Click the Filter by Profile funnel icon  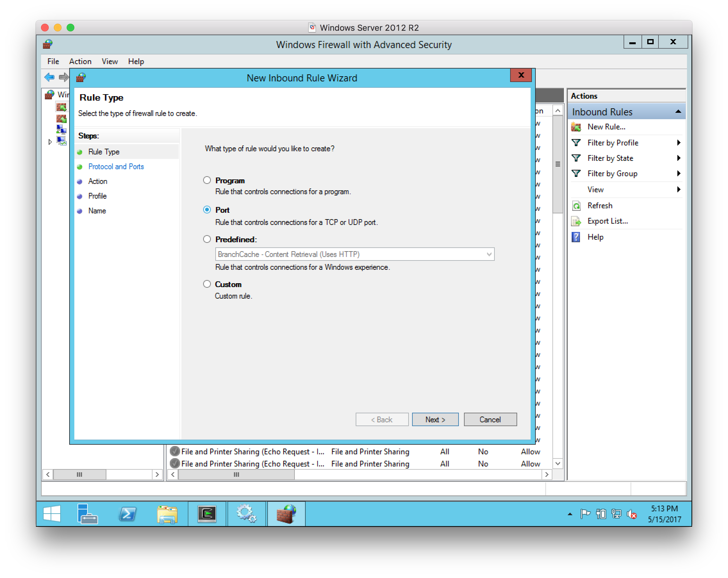point(576,143)
